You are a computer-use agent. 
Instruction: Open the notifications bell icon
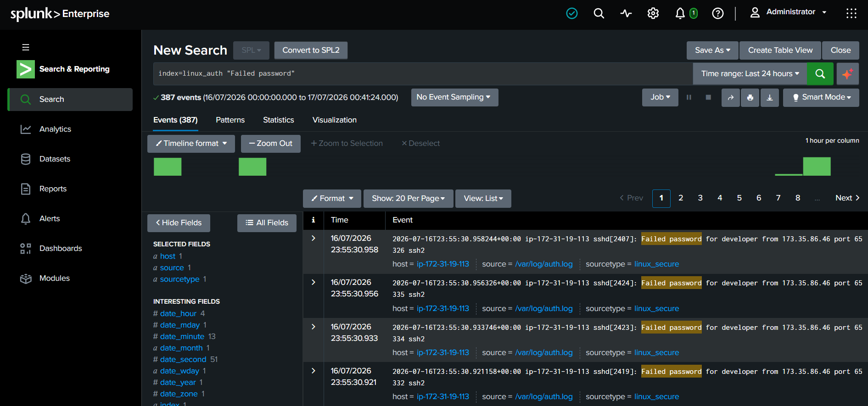point(680,13)
